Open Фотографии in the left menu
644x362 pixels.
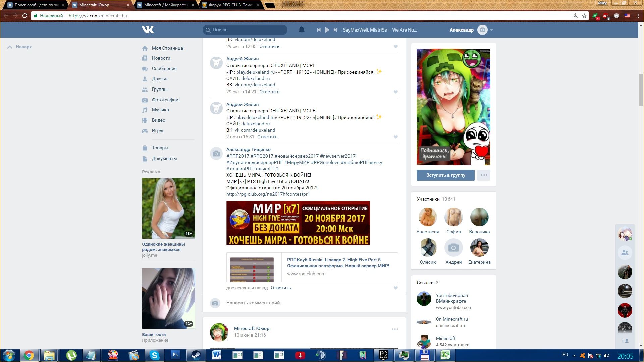[165, 100]
